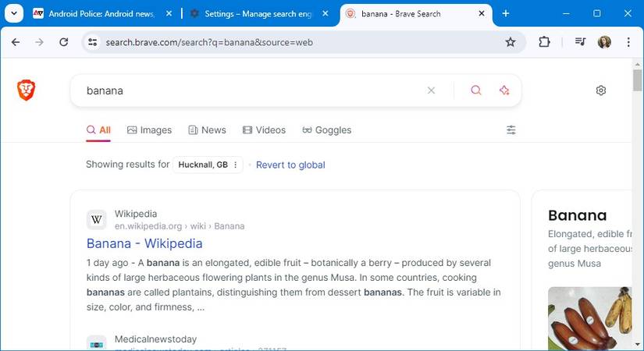The height and width of the screenshot is (351, 644).
Task: Switch to the Videos results tab
Action: pyautogui.click(x=264, y=130)
